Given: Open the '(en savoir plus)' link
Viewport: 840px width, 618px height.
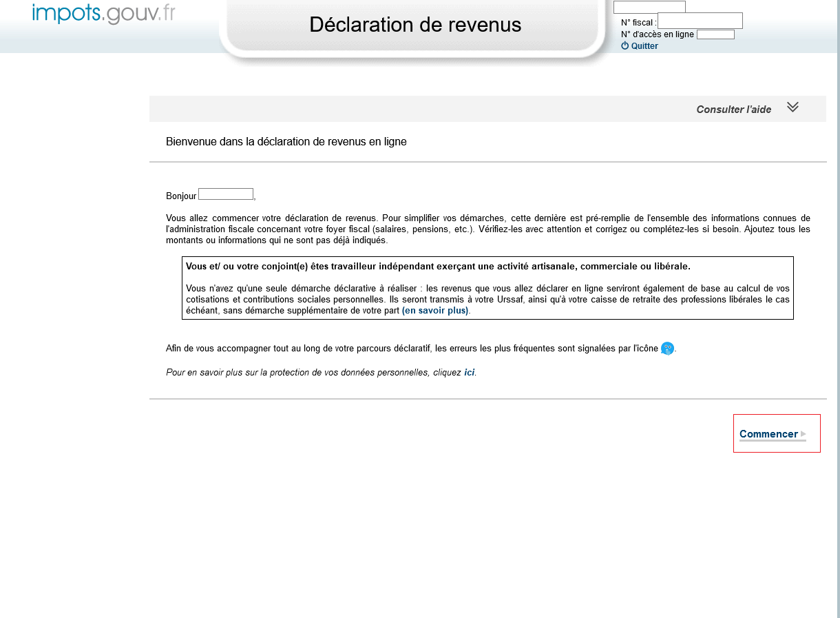Looking at the screenshot, I should [x=435, y=311].
